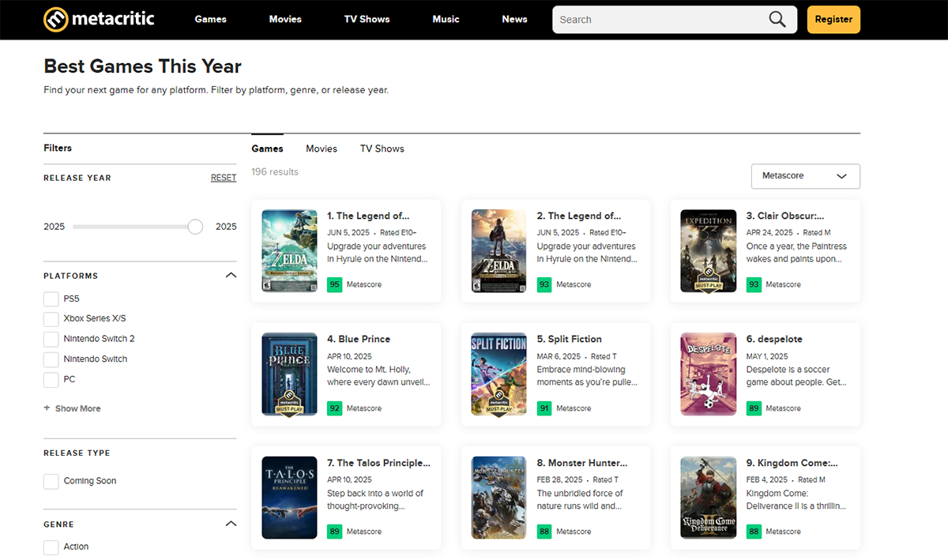Screen dimensions: 948x560
Task: Open the Zelda cover art with 93 score
Action: [x=498, y=251]
